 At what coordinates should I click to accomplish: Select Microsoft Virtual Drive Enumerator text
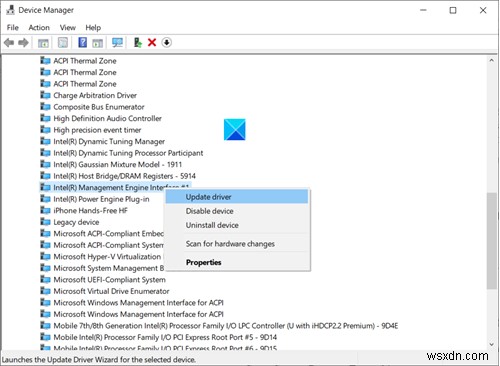point(111,291)
